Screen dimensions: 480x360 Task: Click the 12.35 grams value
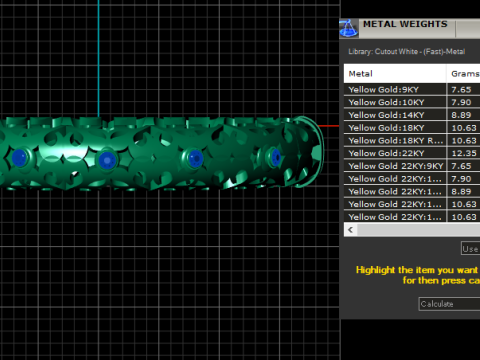click(x=464, y=153)
